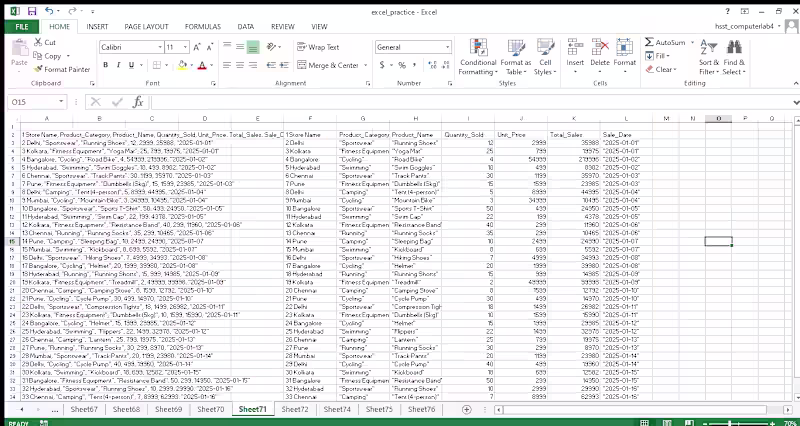Align text to the left
Image resolution: width=800 pixels, height=426 pixels.
click(227, 65)
